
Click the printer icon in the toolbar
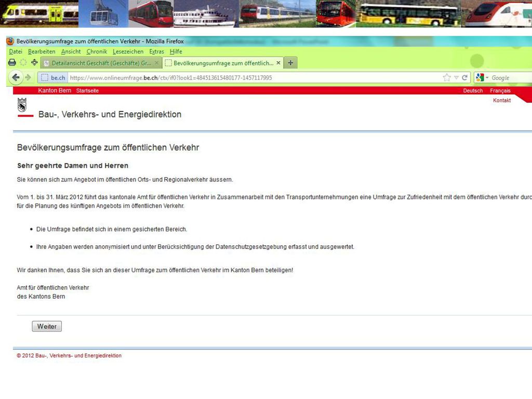pyautogui.click(x=12, y=62)
